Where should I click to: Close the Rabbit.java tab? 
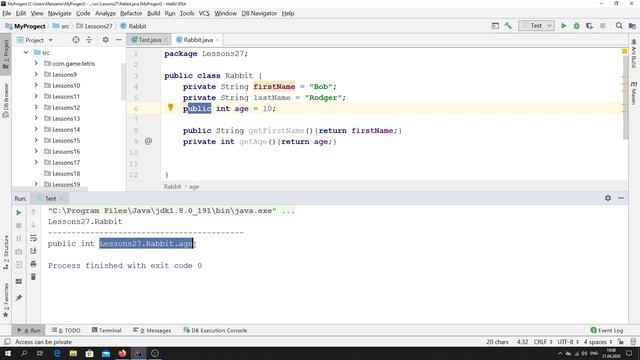[x=218, y=40]
